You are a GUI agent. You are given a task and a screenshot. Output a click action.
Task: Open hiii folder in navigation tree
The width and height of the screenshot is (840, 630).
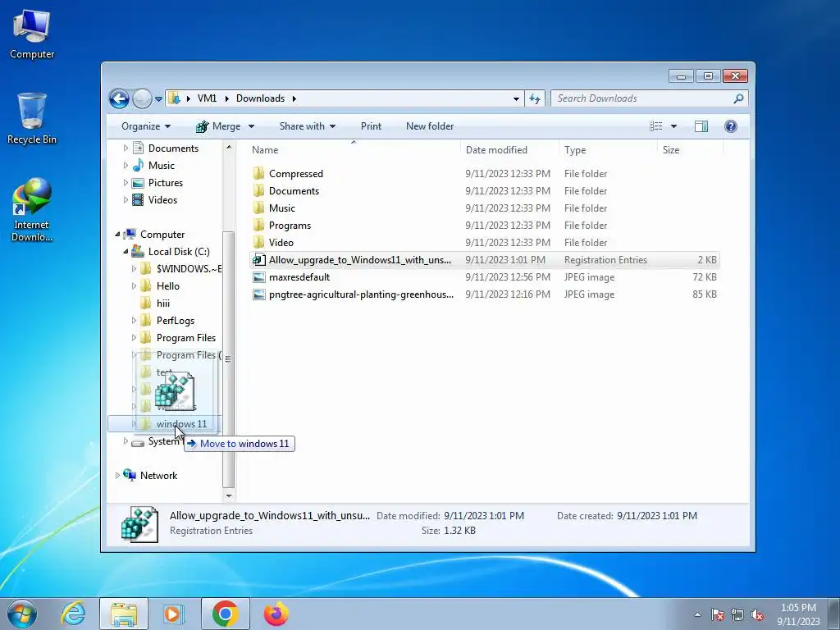(155, 304)
